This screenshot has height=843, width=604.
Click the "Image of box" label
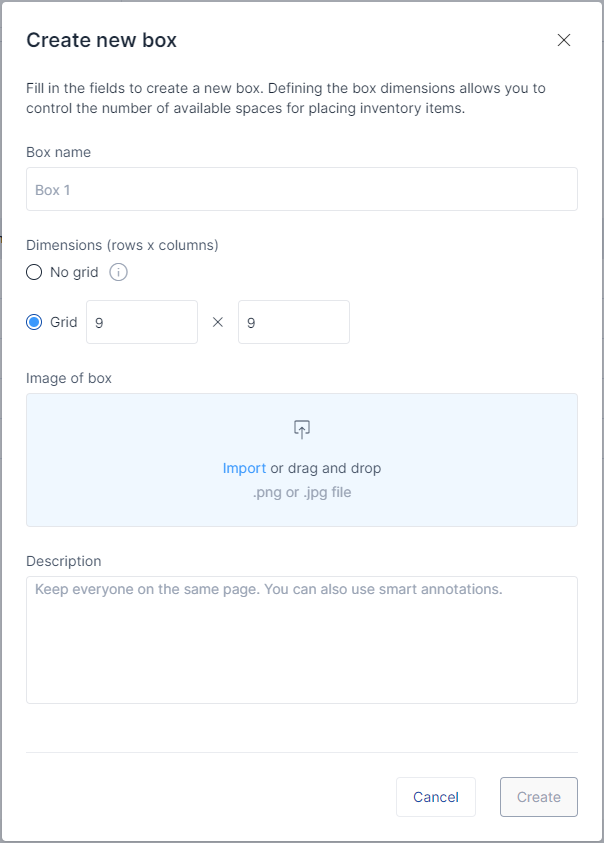[69, 378]
